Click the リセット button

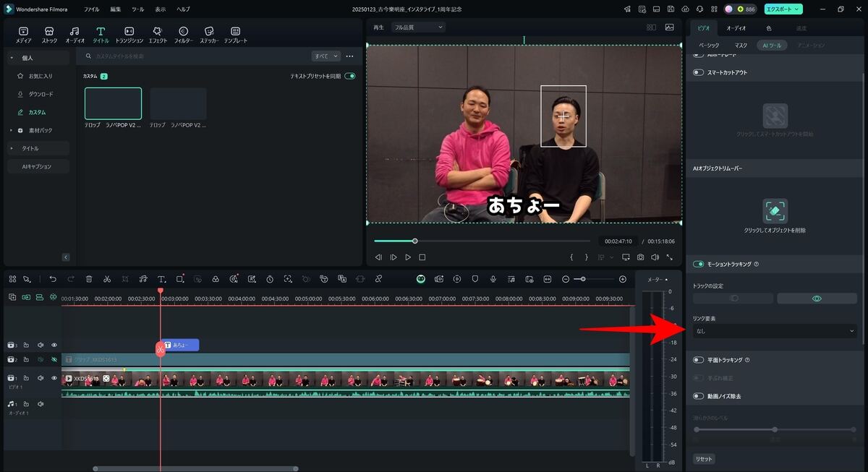pos(704,459)
